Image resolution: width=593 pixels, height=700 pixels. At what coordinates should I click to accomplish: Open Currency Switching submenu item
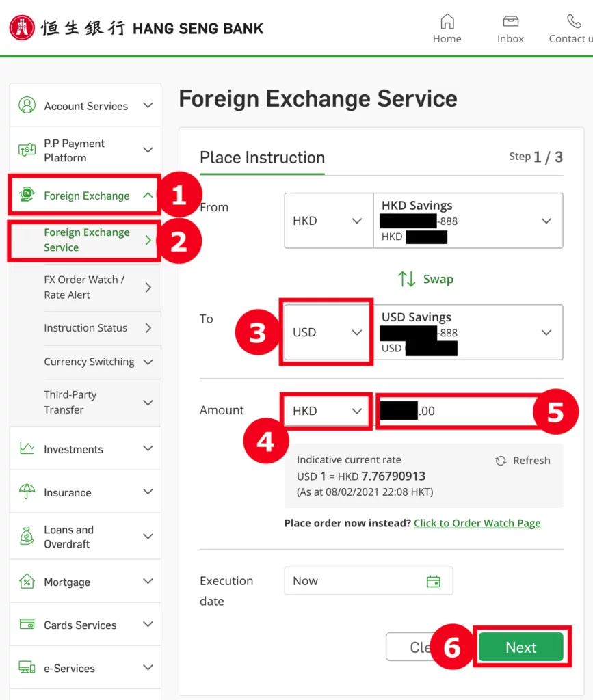point(102,362)
